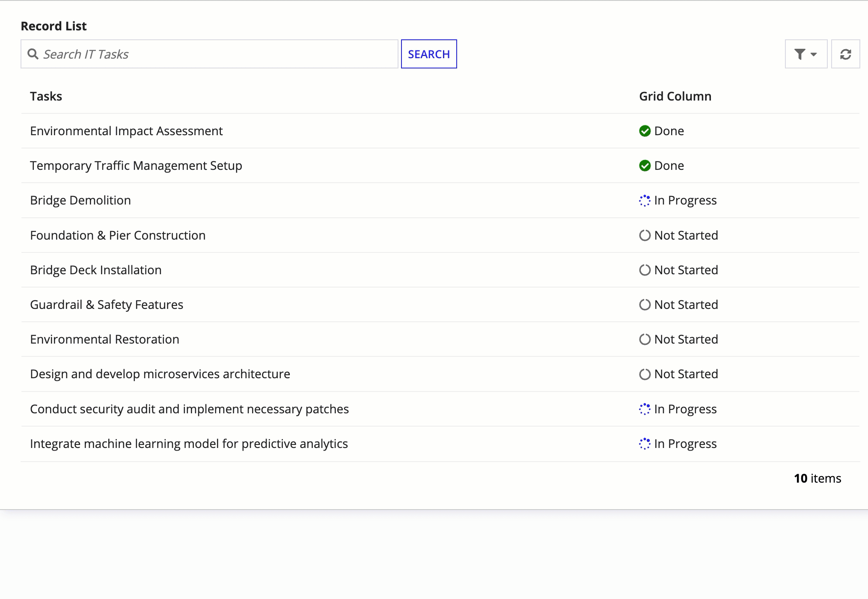Click the magnifier icon in search box

click(x=33, y=54)
